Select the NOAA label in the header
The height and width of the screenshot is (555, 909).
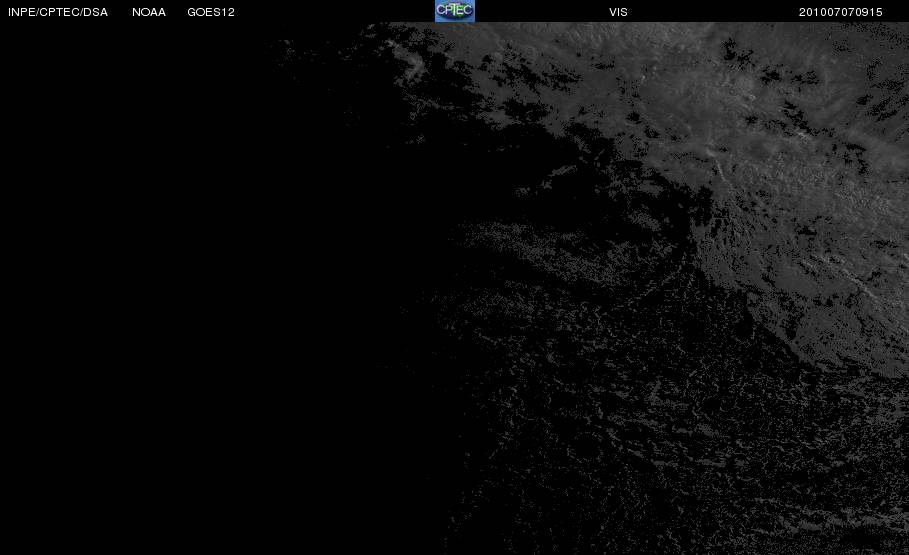pos(149,12)
